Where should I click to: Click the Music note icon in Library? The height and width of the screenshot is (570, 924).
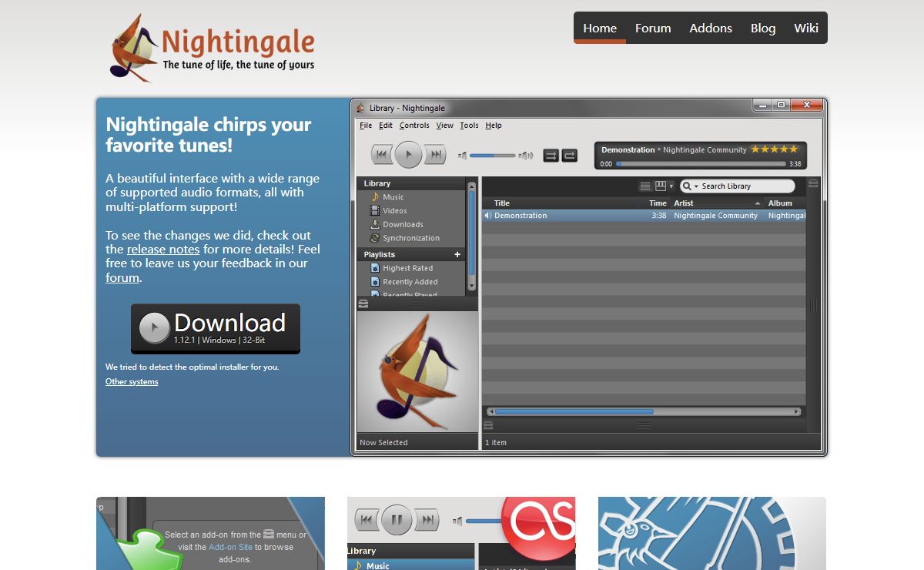(375, 197)
